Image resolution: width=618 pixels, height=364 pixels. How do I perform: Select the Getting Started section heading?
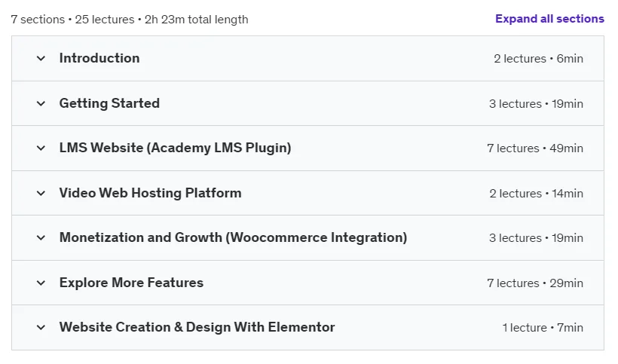tap(109, 103)
